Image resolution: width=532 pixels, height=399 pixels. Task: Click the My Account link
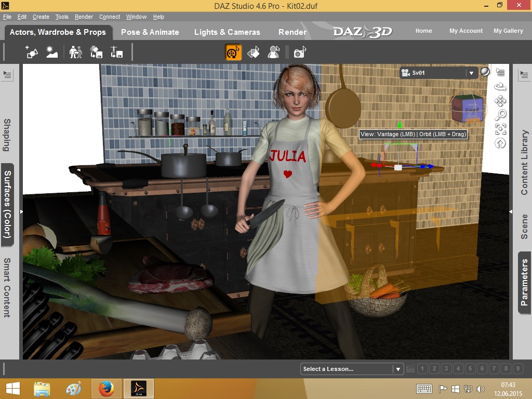[x=466, y=31]
